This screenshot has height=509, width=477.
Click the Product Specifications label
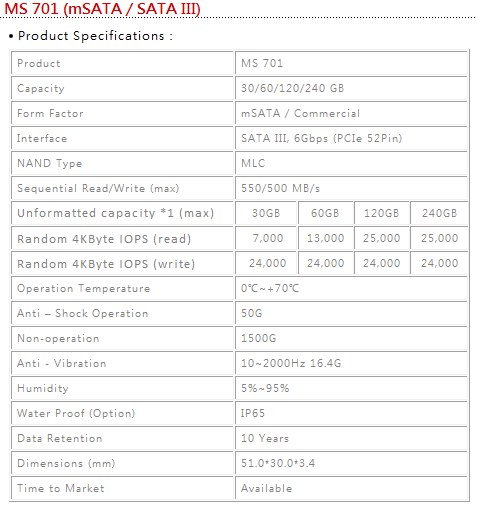(x=91, y=36)
